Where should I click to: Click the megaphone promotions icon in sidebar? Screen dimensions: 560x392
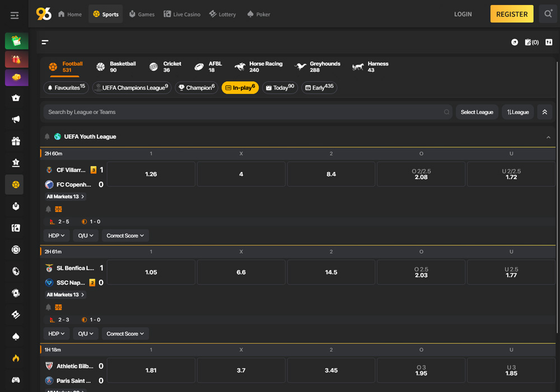click(x=16, y=119)
